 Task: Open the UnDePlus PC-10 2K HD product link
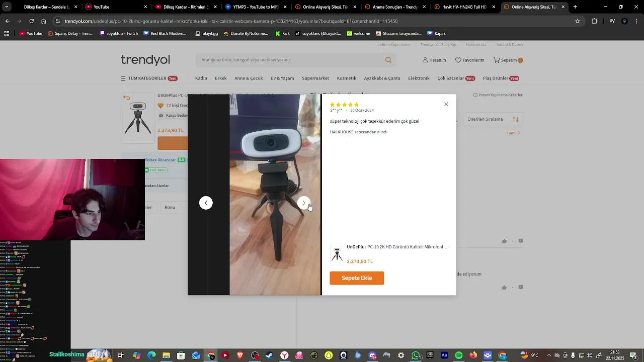[397, 247]
